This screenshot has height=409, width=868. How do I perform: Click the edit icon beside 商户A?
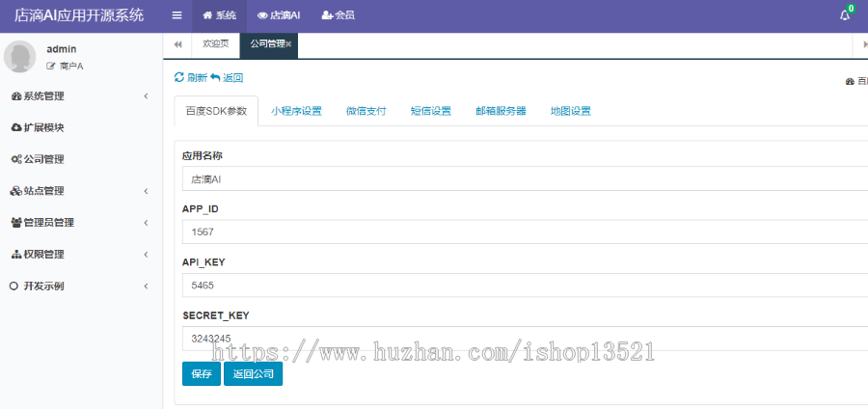(51, 66)
